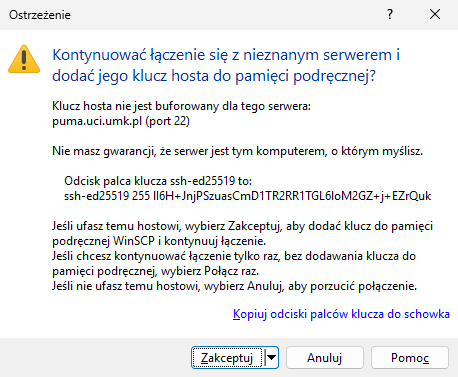
Task: Click the Zakceptuj button
Action: [x=228, y=358]
